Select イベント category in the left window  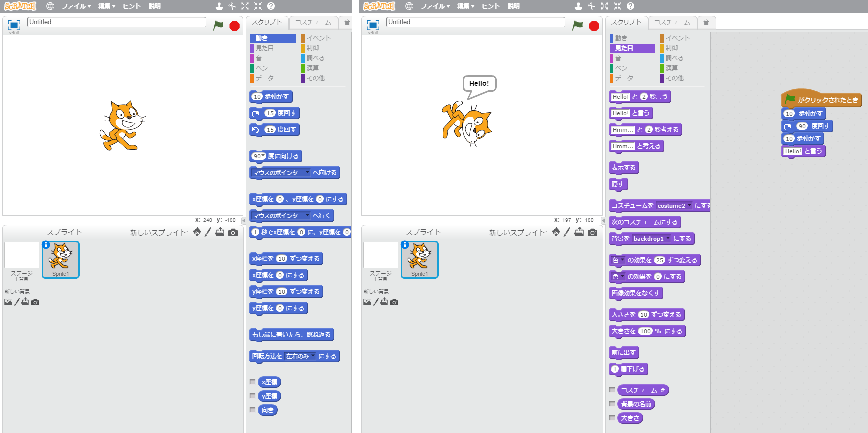pos(323,38)
